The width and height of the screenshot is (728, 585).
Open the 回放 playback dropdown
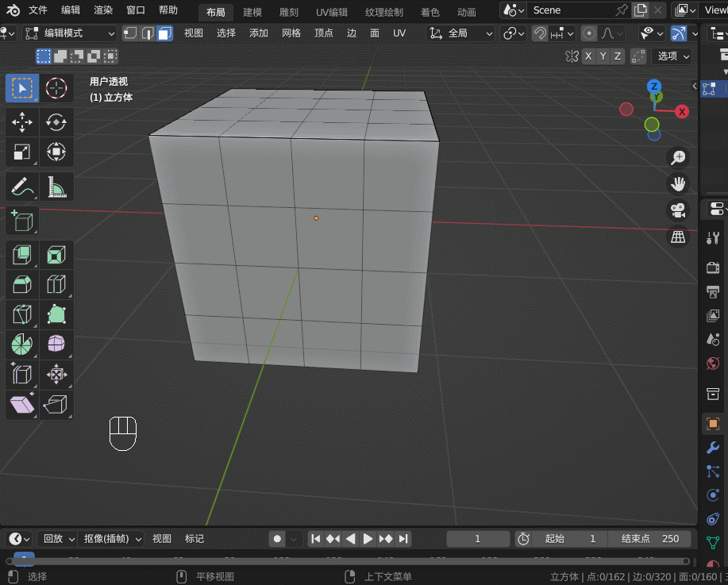[58, 539]
